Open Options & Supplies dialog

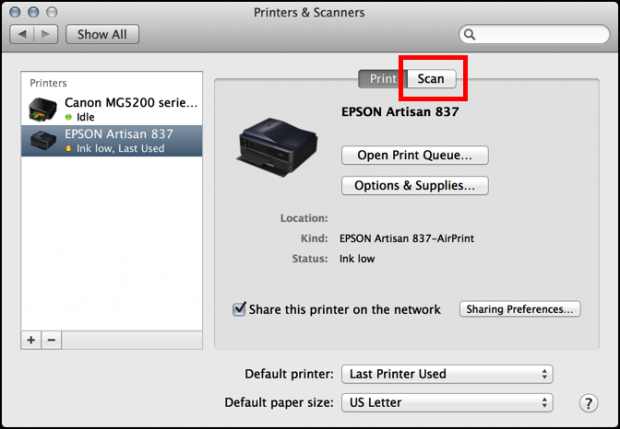click(x=415, y=185)
